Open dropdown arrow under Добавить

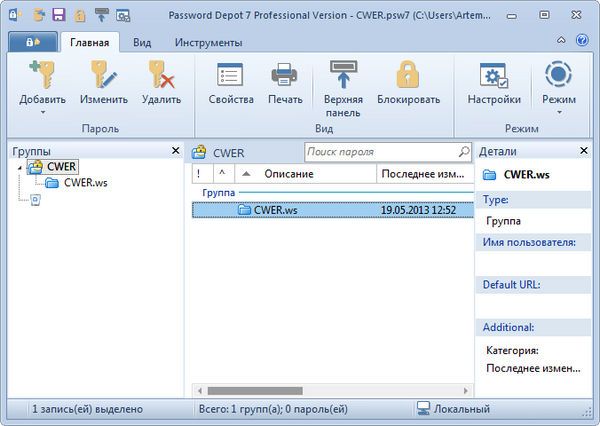coord(41,112)
